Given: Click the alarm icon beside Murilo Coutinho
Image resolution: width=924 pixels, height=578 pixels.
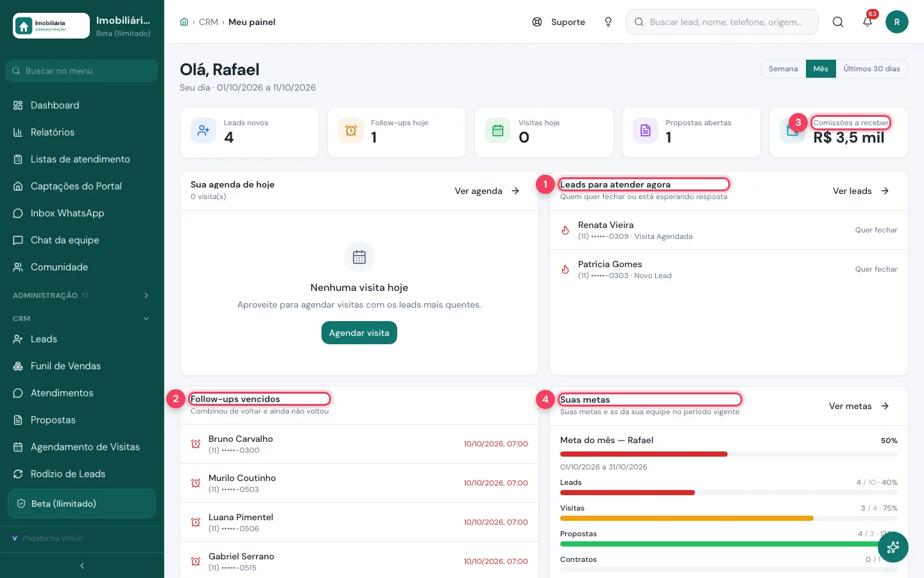Looking at the screenshot, I should tap(196, 483).
